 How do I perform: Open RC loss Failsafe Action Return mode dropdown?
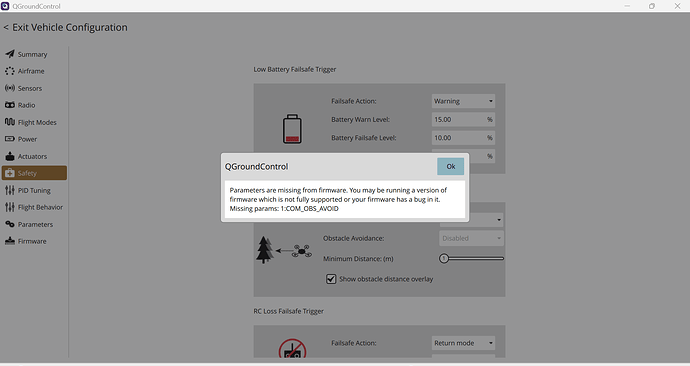pyautogui.click(x=463, y=343)
